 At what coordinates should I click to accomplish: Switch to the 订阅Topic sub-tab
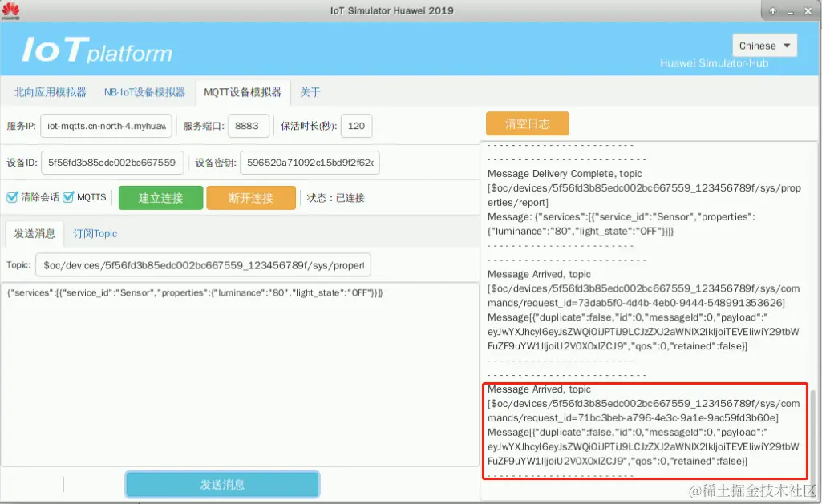click(x=95, y=234)
